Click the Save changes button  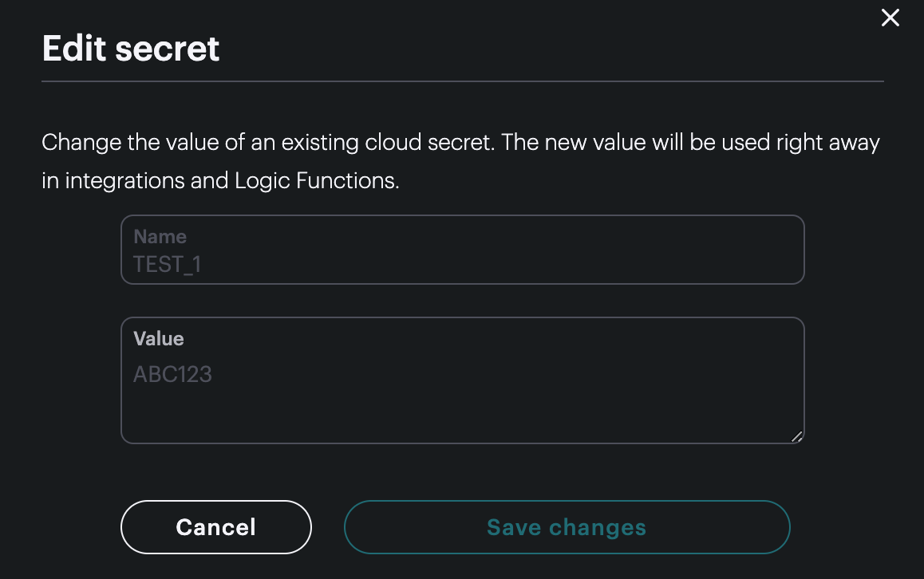click(567, 527)
